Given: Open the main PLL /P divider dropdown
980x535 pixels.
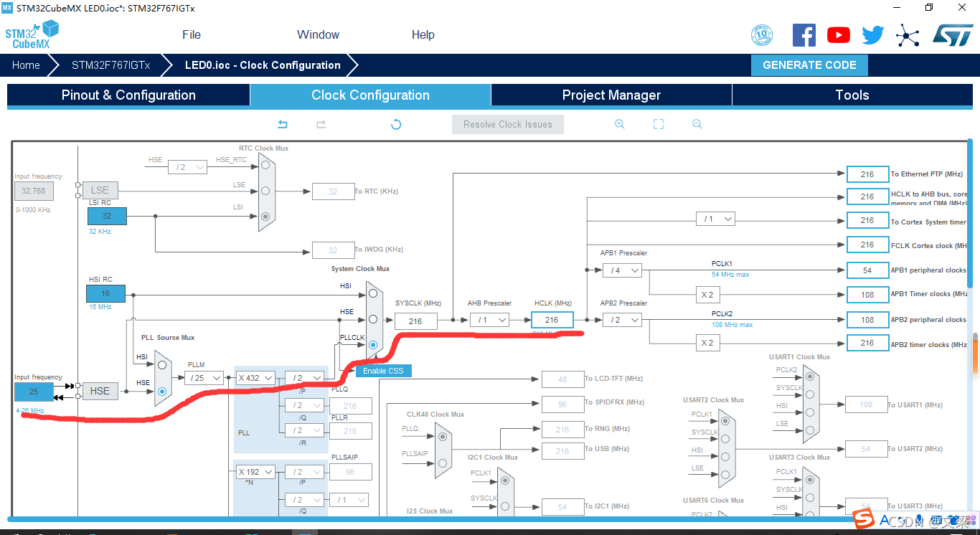Looking at the screenshot, I should (304, 378).
